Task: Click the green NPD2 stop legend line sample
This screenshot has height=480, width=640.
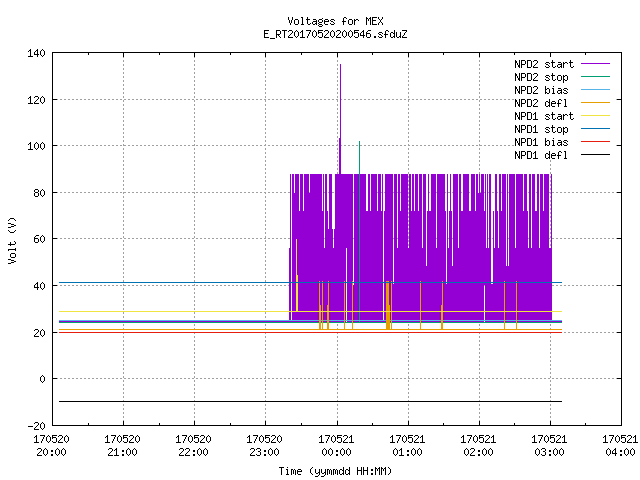Action: click(595, 76)
